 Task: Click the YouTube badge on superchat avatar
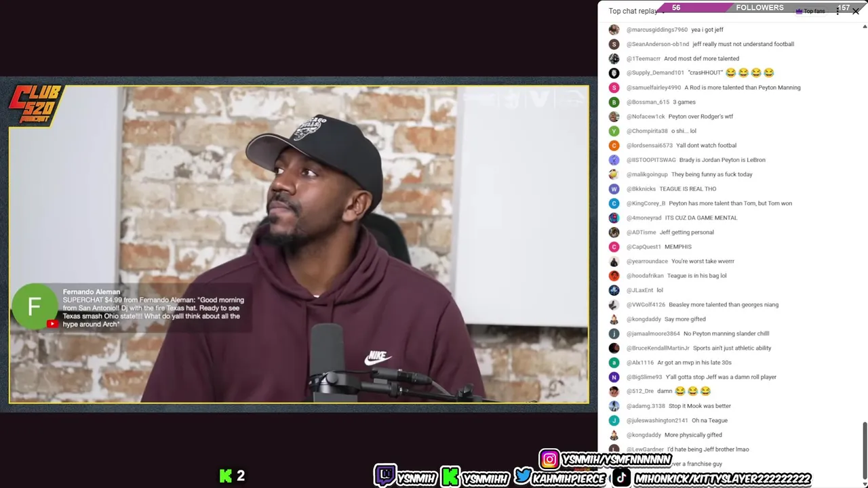click(x=52, y=324)
